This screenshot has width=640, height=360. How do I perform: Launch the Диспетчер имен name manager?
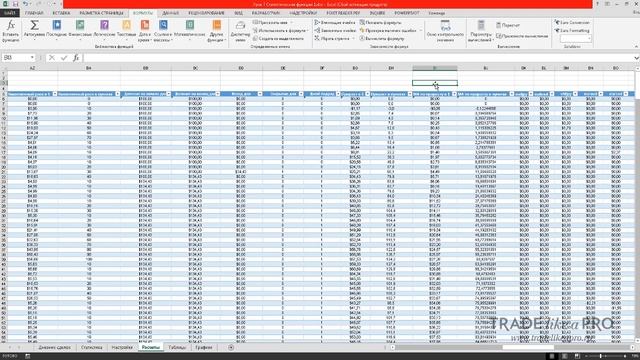(x=240, y=31)
